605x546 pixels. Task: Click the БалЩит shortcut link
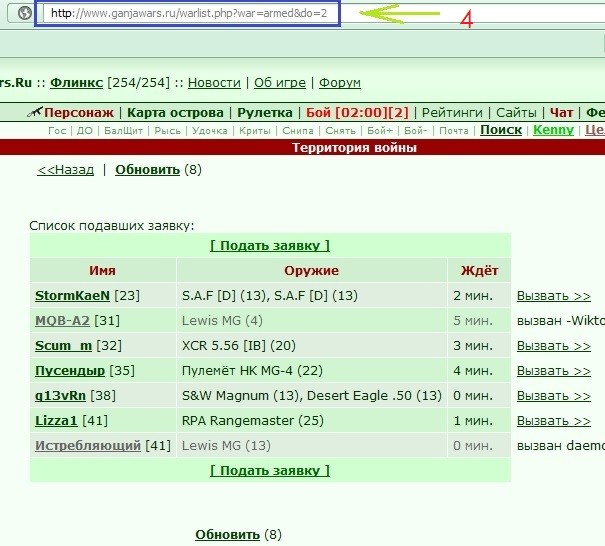click(123, 131)
